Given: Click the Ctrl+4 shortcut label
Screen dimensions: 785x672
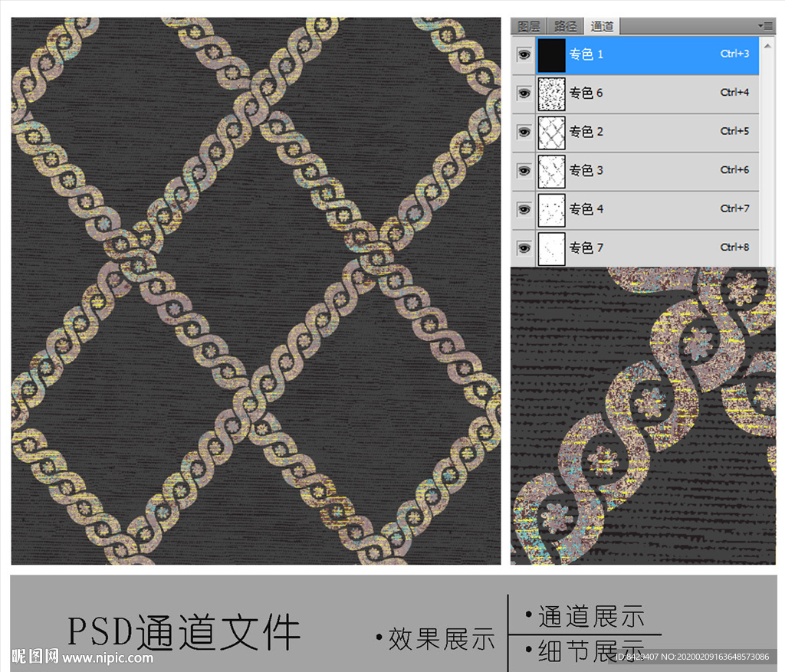Looking at the screenshot, I should click(x=734, y=92).
